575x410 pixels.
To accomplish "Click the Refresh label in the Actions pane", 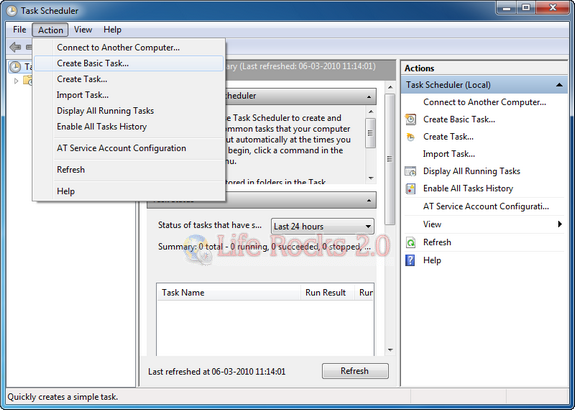I will [x=437, y=242].
